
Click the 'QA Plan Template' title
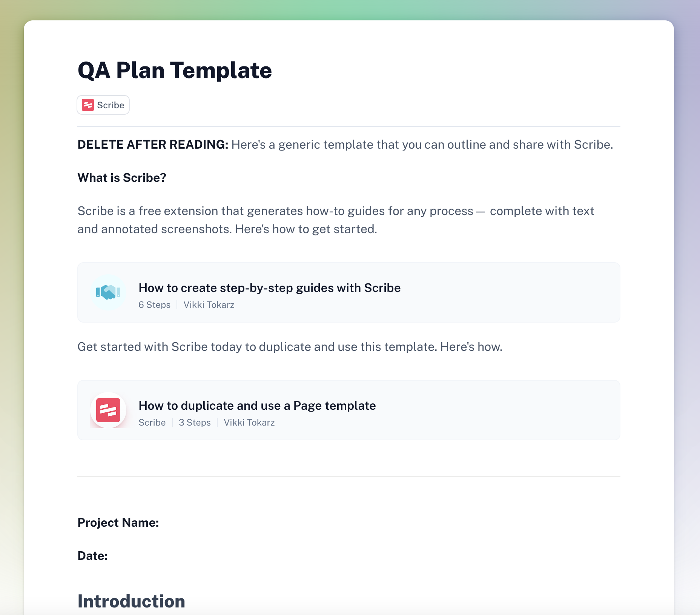175,71
